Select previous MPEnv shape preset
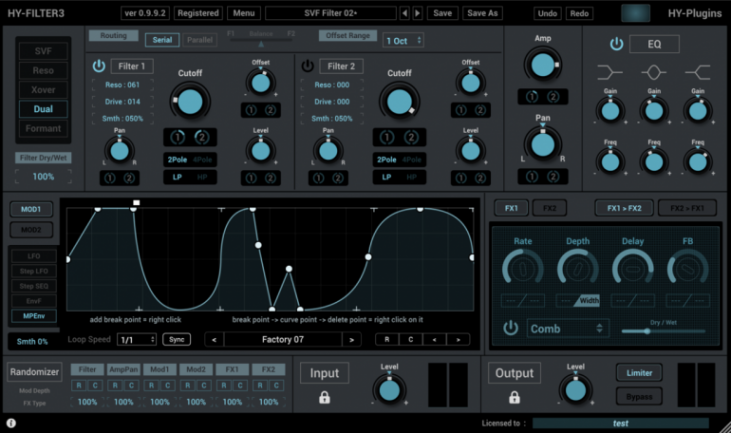This screenshot has height=433, width=731. (x=214, y=340)
